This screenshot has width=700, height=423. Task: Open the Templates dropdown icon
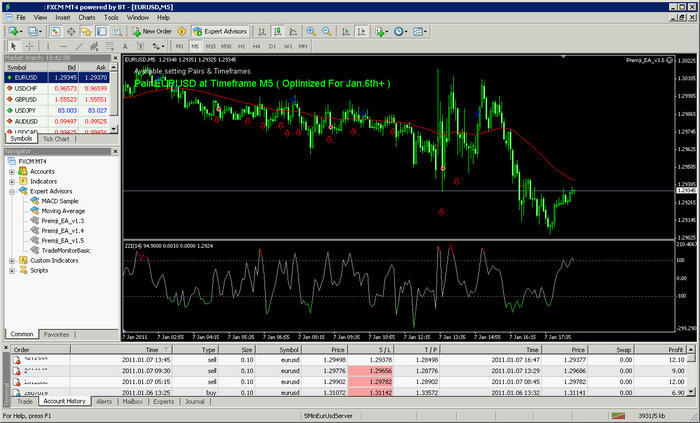(x=419, y=31)
